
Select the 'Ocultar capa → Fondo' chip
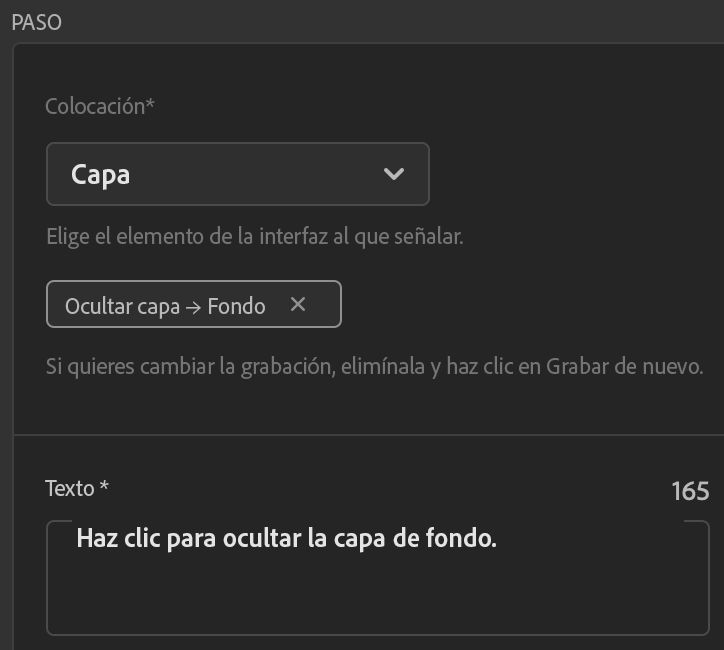[165, 306]
